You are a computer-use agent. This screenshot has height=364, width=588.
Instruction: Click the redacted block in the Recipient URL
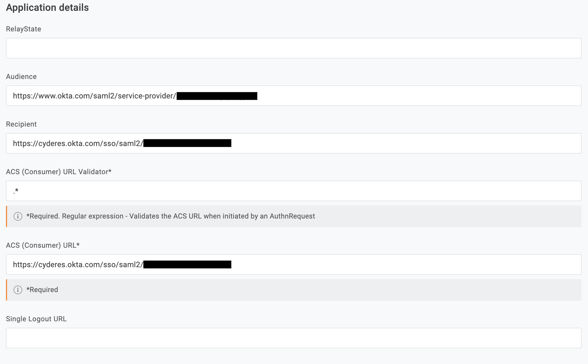(187, 143)
